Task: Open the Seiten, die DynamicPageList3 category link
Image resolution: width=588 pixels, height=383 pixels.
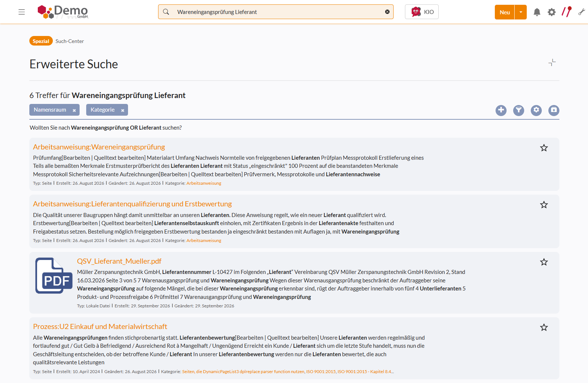Action: click(243, 372)
